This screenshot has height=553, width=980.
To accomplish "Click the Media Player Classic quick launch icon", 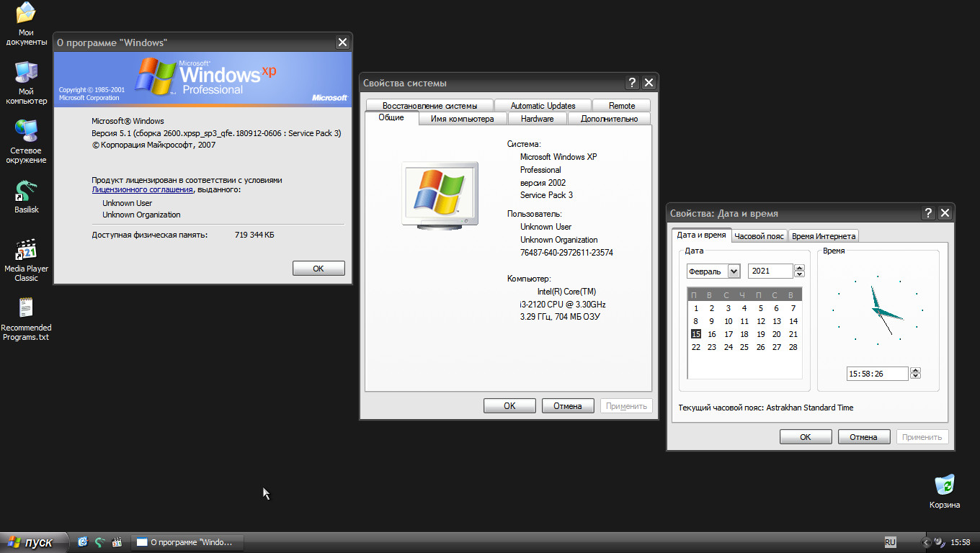I will point(117,542).
